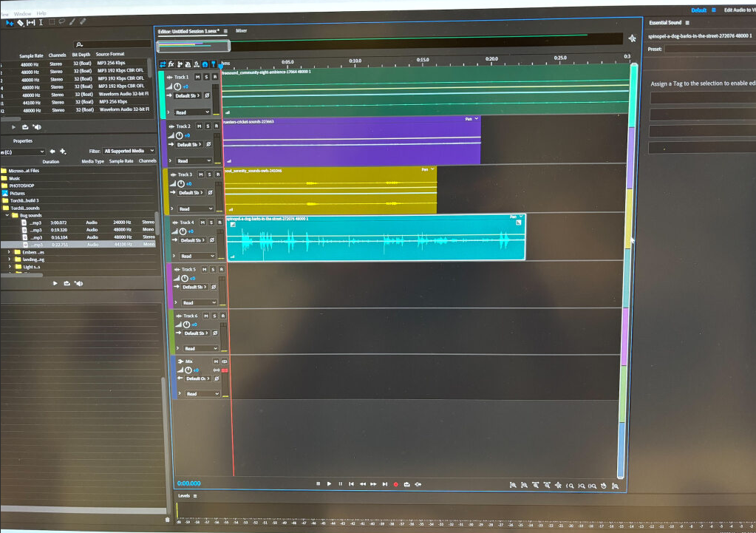Mute Track 1
Screen dimensions: 756x533
(197, 77)
